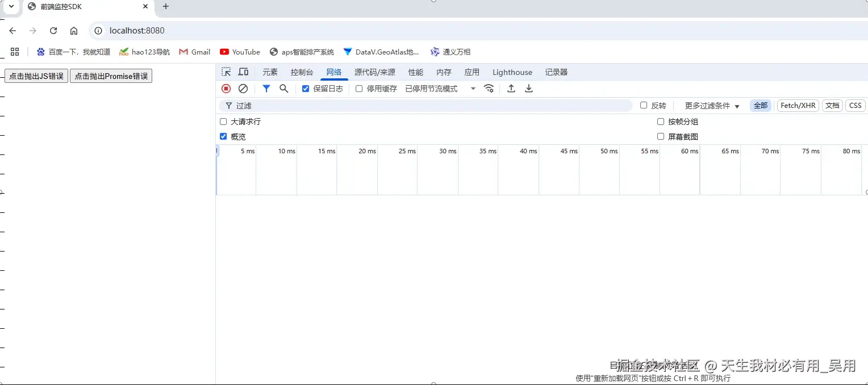This screenshot has height=385, width=868.
Task: Open 已停用节流模式 throttling dropdown
Action: (440, 89)
